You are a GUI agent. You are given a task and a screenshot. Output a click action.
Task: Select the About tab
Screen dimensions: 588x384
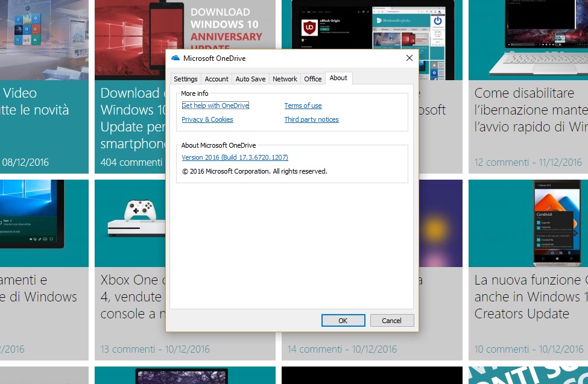coord(338,78)
